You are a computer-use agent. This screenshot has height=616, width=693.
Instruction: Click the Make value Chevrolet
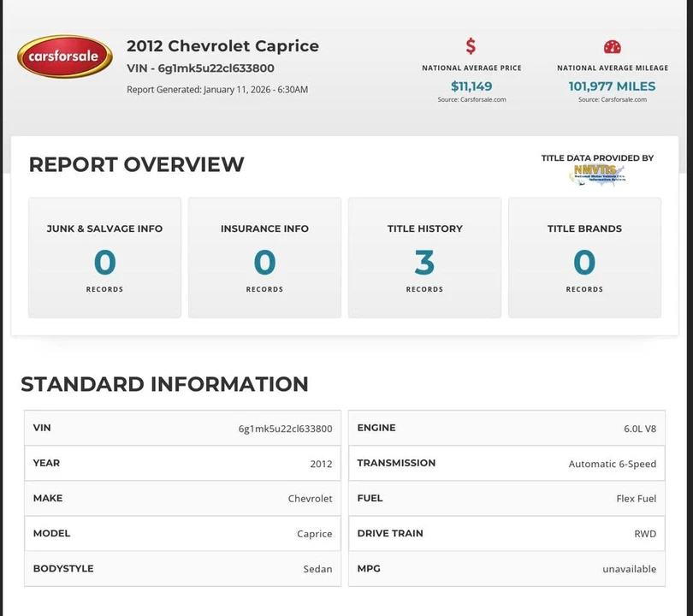pyautogui.click(x=310, y=499)
